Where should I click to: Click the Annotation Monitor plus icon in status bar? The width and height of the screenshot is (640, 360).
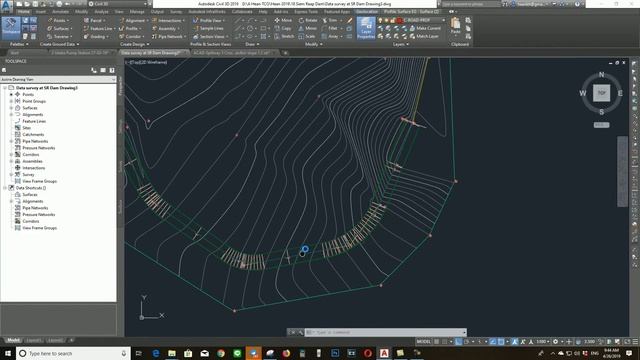[569, 342]
